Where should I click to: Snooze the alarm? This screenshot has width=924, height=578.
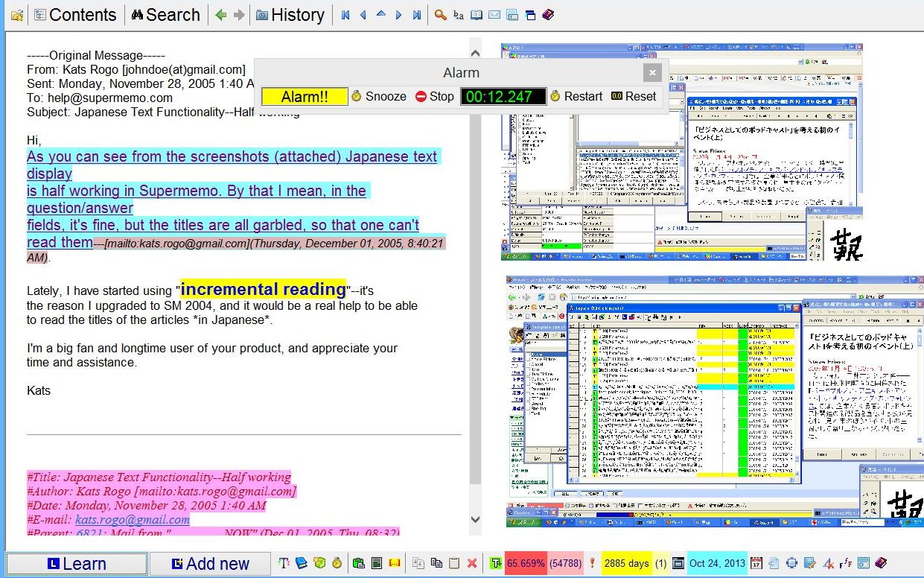[379, 96]
